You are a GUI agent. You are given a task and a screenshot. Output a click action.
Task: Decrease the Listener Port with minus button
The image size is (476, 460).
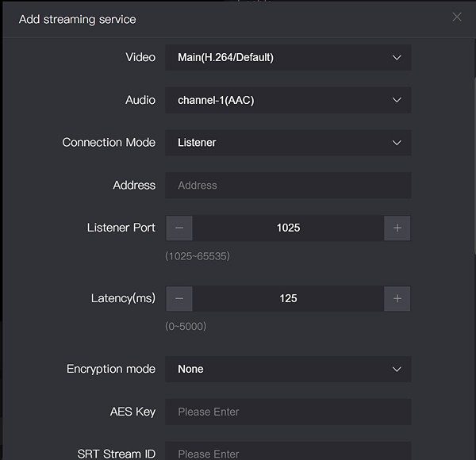pos(179,228)
